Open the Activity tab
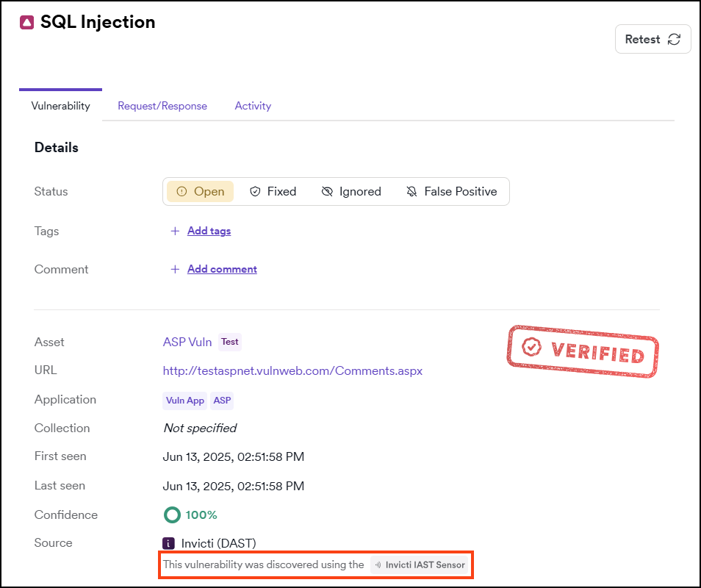This screenshot has width=701, height=588. pyautogui.click(x=253, y=106)
